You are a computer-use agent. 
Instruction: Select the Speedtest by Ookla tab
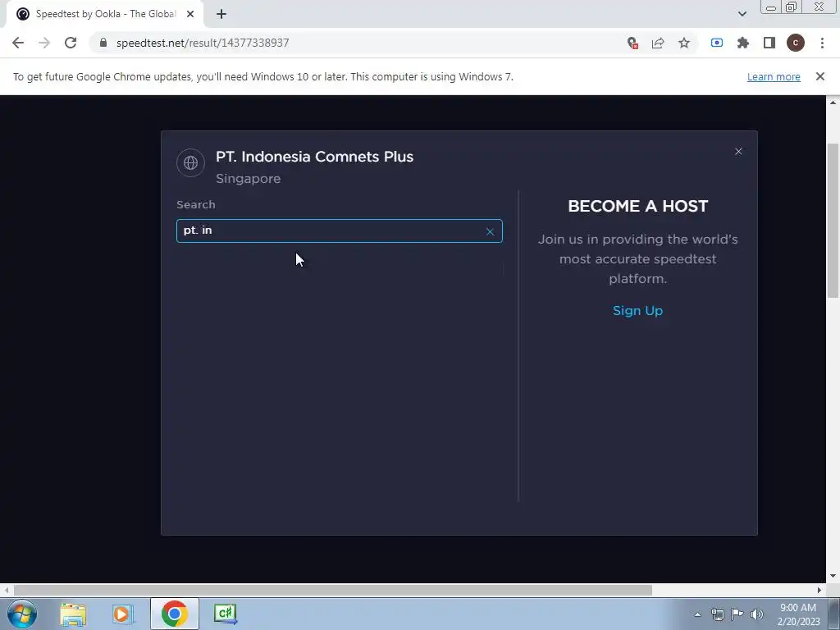point(105,15)
